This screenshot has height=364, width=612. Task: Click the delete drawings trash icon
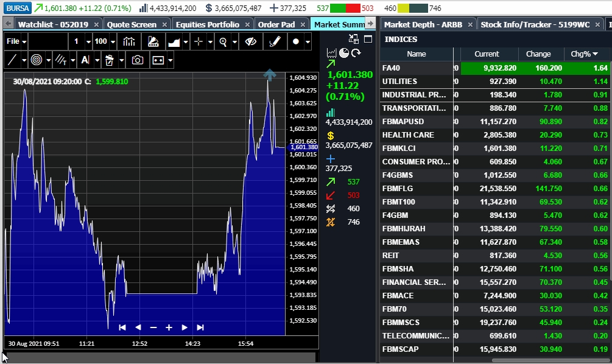pos(109,60)
